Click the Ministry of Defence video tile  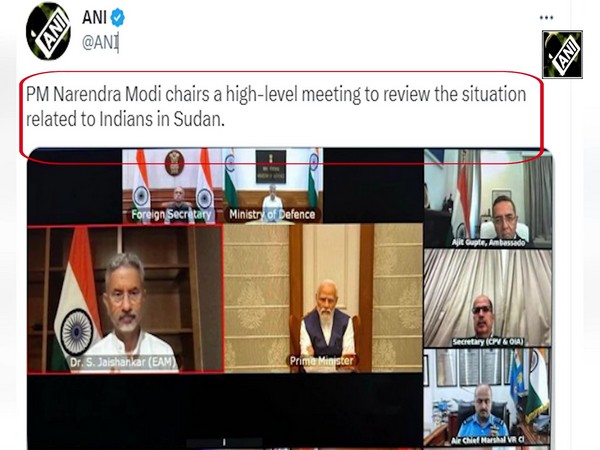pos(273,186)
